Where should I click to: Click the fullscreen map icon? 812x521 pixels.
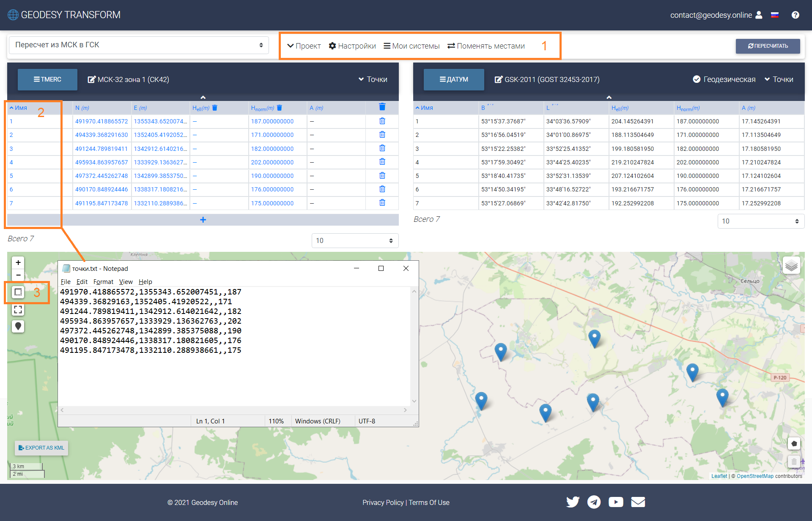click(18, 310)
